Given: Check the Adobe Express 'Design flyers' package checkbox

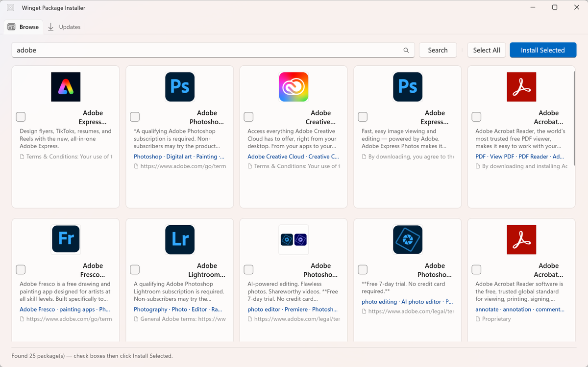Looking at the screenshot, I should pyautogui.click(x=21, y=117).
